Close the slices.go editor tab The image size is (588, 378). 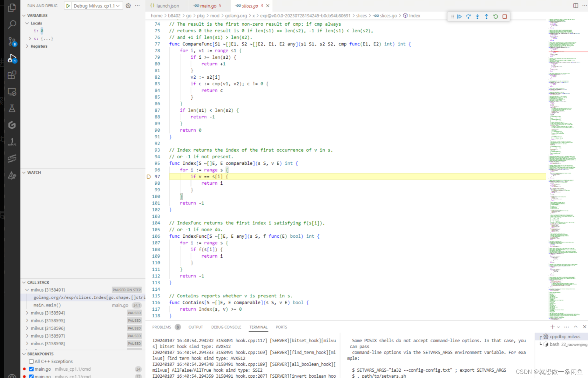point(268,6)
